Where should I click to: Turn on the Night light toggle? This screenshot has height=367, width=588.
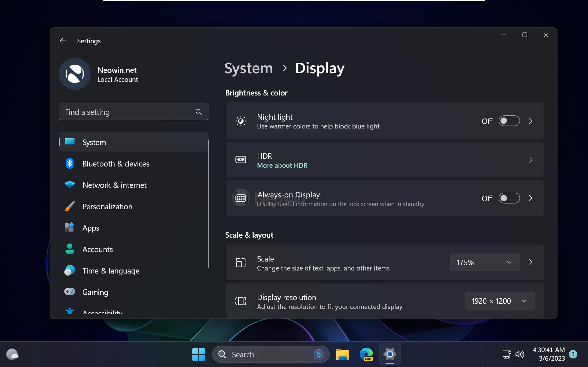(509, 121)
